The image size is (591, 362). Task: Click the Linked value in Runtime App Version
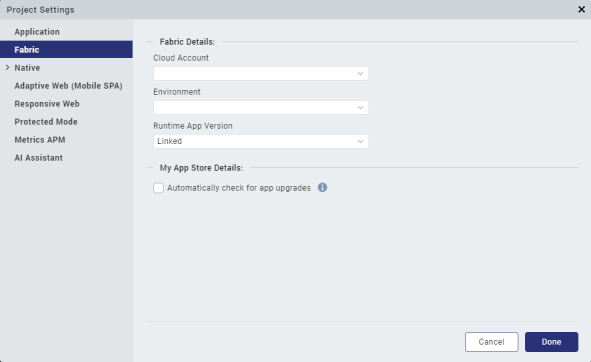point(170,141)
